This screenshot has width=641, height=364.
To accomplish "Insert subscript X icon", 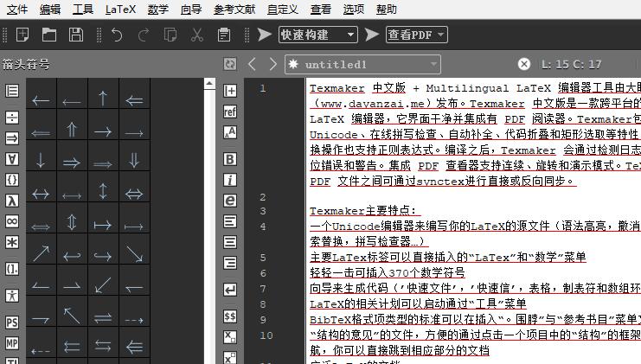I will pos(230,337).
